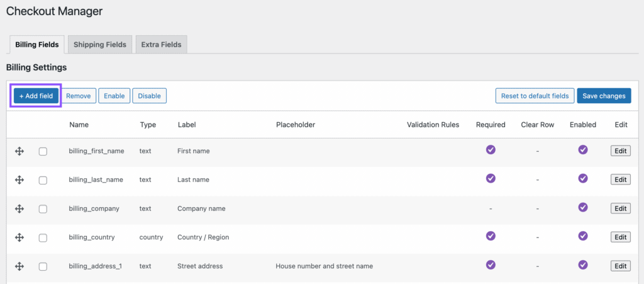Viewport: 644px width, 284px height.
Task: Click the drag handle for billing_first_name row
Action: click(19, 151)
